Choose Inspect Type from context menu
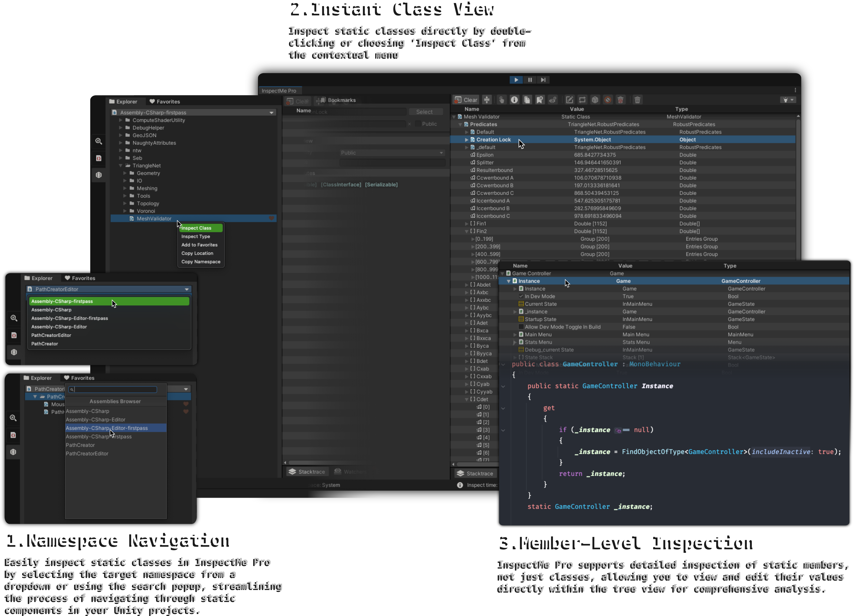The height and width of the screenshot is (616, 854). [201, 236]
